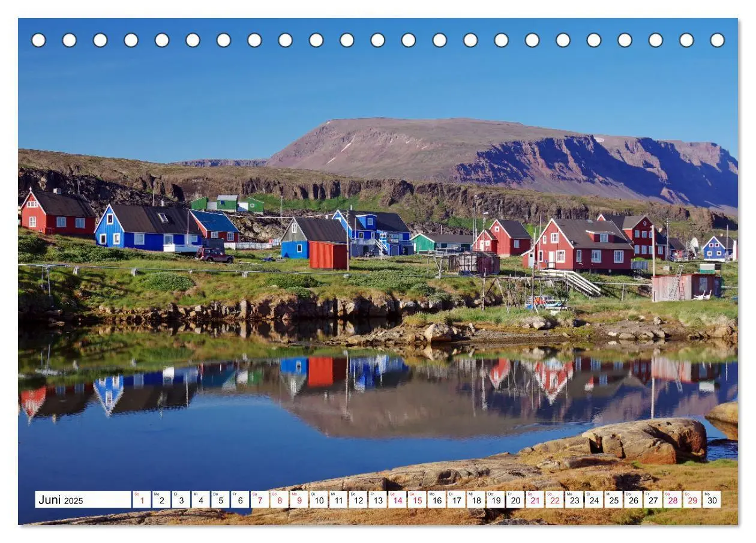This screenshot has height=543, width=756.
Task: Click day 17 in the date strip
Action: [x=456, y=500]
